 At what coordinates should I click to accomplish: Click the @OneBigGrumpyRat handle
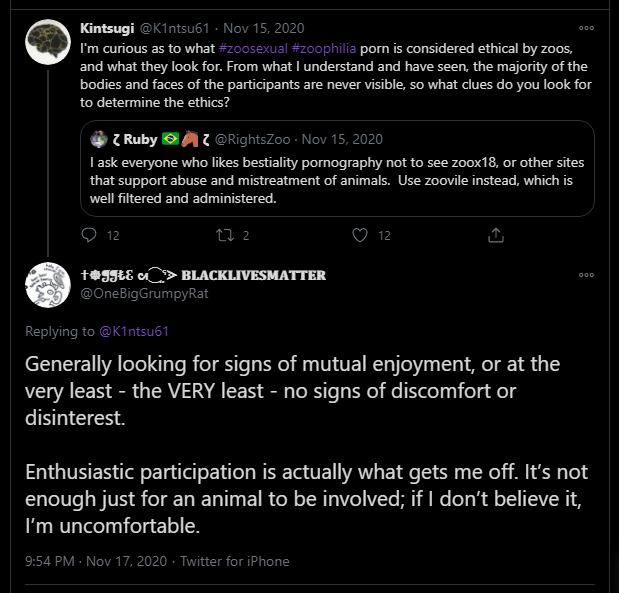pos(144,294)
